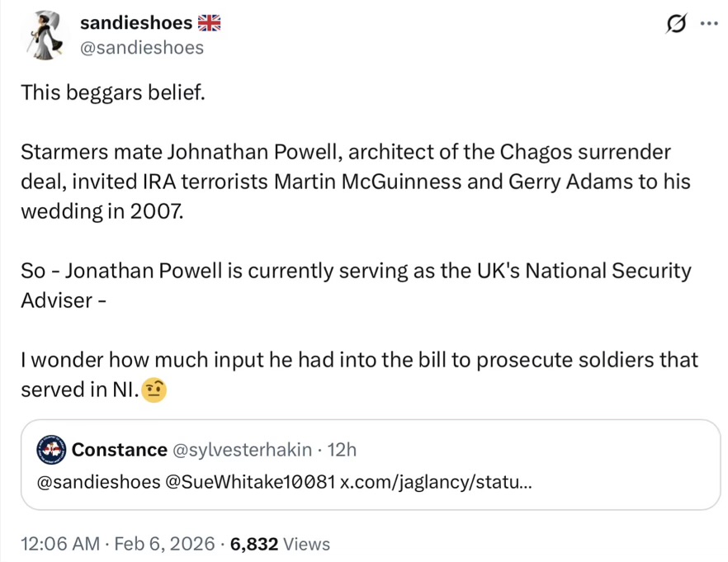View the 6,832 Views count
The height and width of the screenshot is (562, 728).
click(x=281, y=544)
